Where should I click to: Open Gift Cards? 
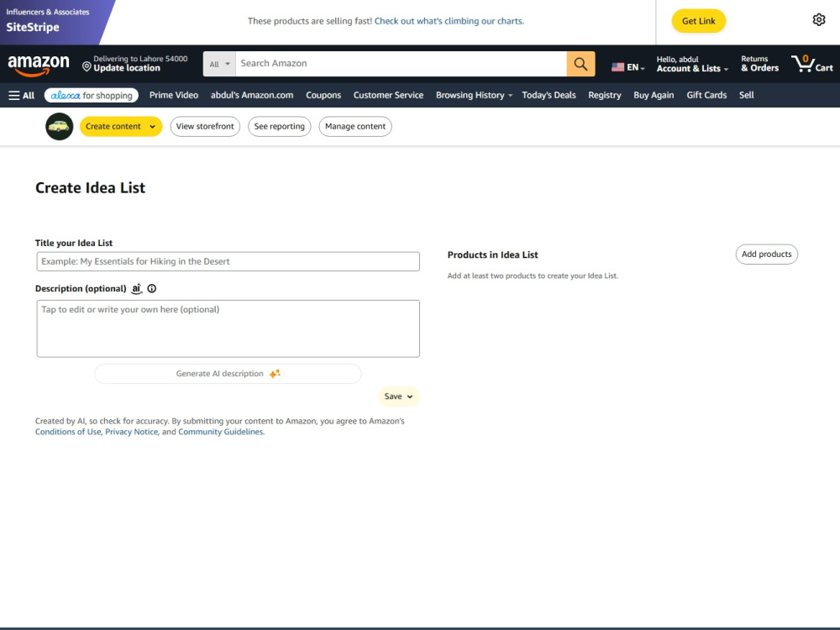point(706,96)
